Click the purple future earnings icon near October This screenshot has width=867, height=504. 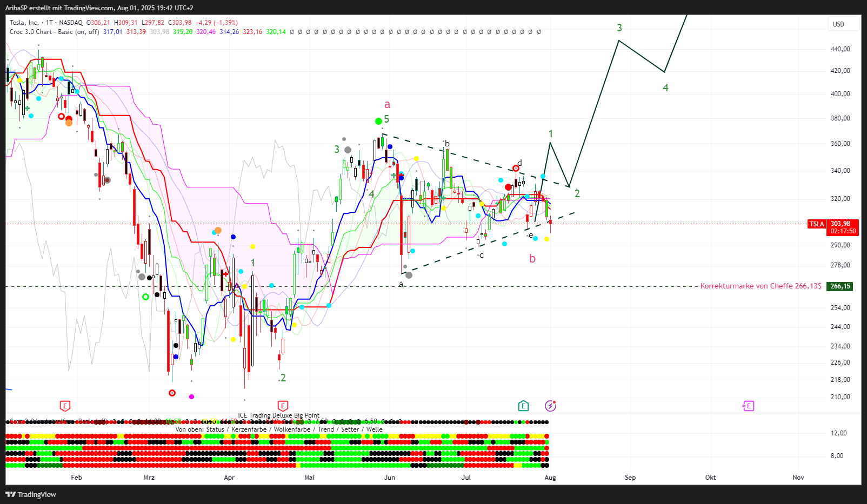[748, 406]
